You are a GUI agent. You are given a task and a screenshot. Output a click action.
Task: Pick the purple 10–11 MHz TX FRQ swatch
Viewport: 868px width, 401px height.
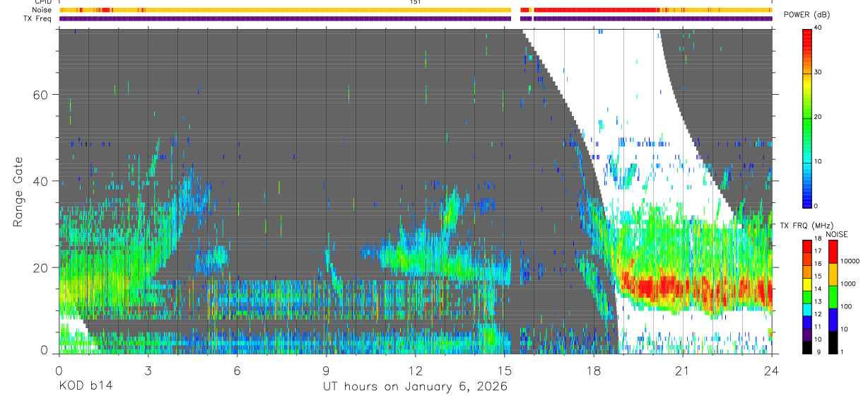[807, 333]
